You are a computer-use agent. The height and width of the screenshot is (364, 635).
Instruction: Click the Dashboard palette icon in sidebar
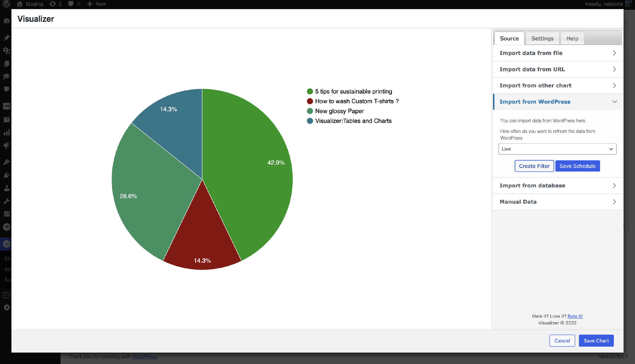tap(7, 21)
